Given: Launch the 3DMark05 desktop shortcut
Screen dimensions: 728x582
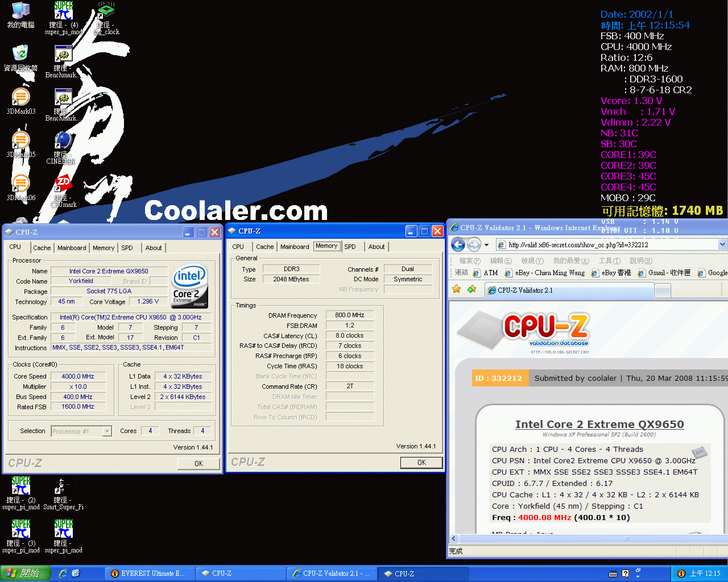Looking at the screenshot, I should [20, 144].
